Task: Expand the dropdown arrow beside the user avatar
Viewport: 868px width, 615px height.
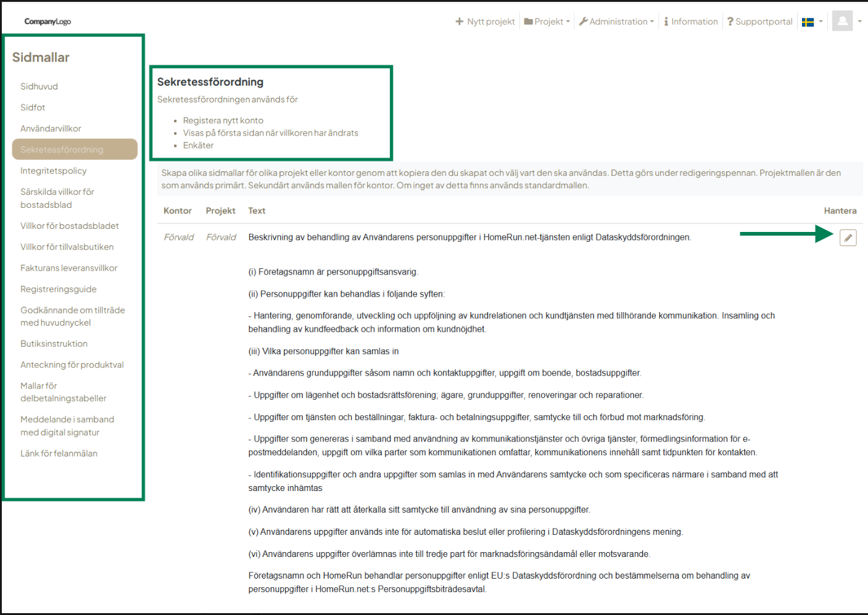Action: pos(860,21)
